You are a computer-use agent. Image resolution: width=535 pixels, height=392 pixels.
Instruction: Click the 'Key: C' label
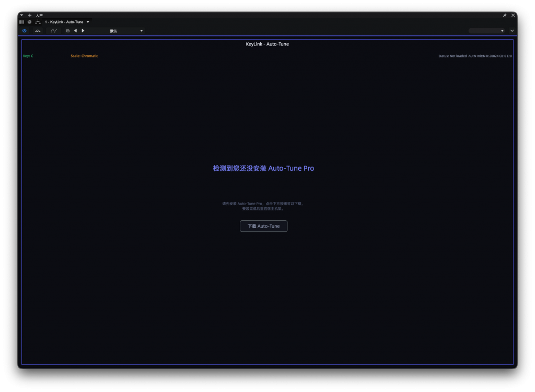[x=28, y=56]
